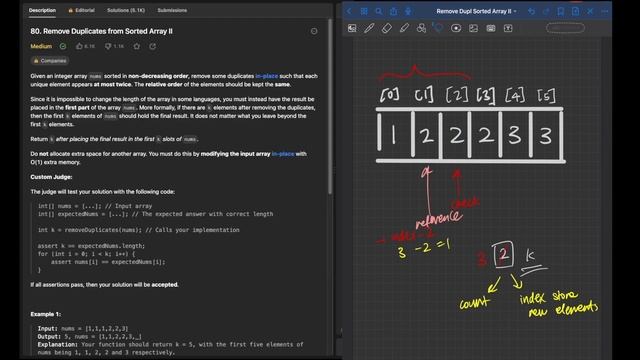640x360 pixels.
Task: Select the zoom window tool
Action: pos(352,28)
